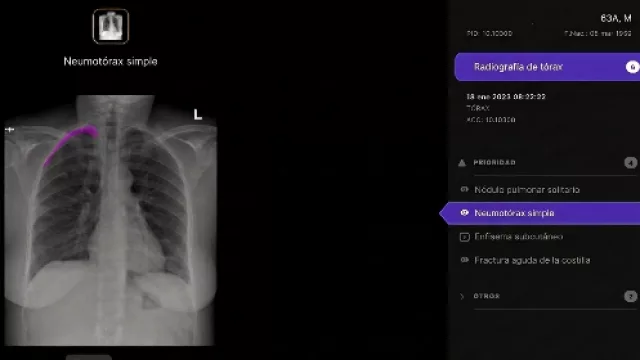Toggle eye icon for Fractura aguda de la costilla
Viewport: 640px width, 360px height.
(464, 260)
